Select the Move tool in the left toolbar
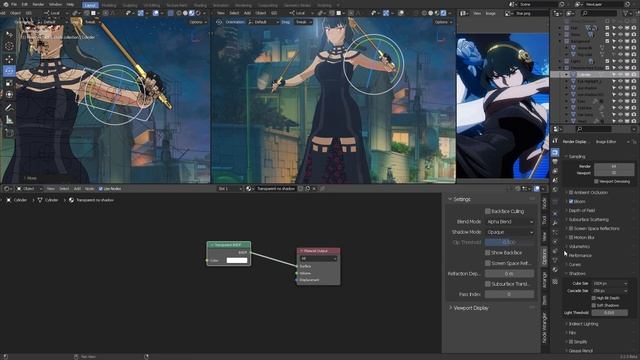 9,60
